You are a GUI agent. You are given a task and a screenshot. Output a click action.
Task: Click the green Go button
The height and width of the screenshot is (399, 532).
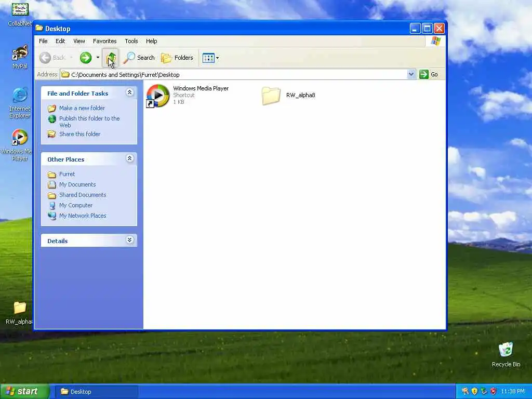pos(429,74)
